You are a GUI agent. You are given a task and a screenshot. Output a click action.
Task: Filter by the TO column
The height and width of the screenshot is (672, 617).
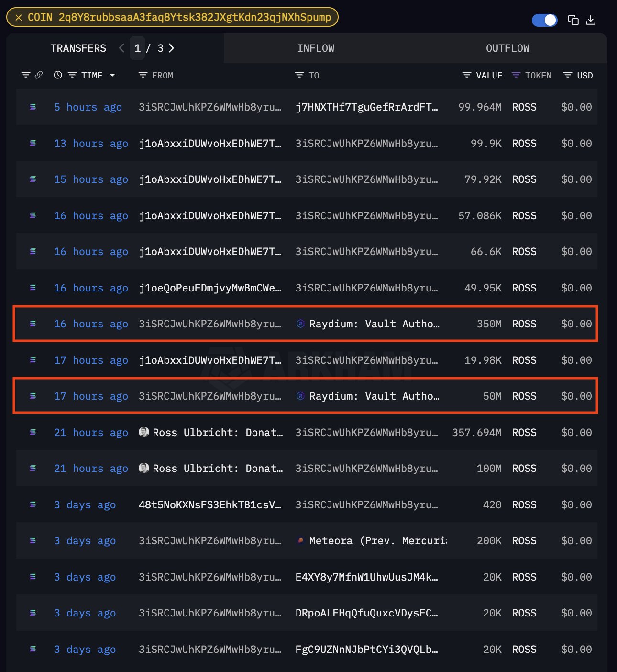click(x=299, y=75)
